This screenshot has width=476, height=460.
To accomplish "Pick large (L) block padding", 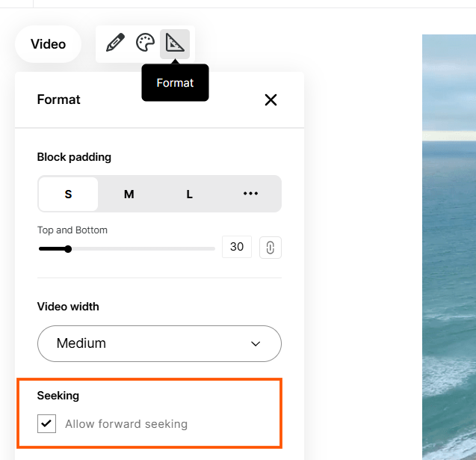I will coord(190,194).
